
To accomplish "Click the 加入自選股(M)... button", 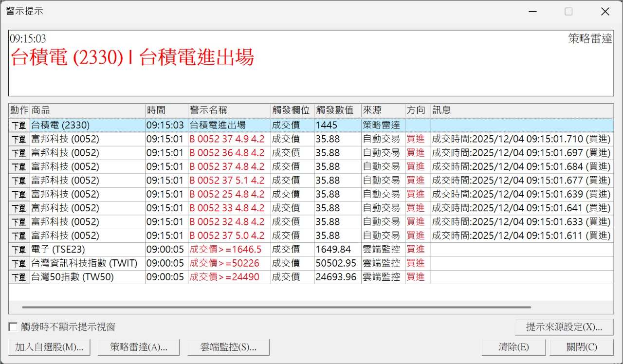I will coord(49,347).
